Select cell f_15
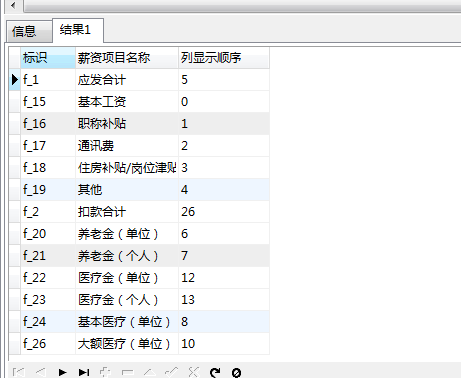This screenshot has width=461, height=378. point(48,102)
